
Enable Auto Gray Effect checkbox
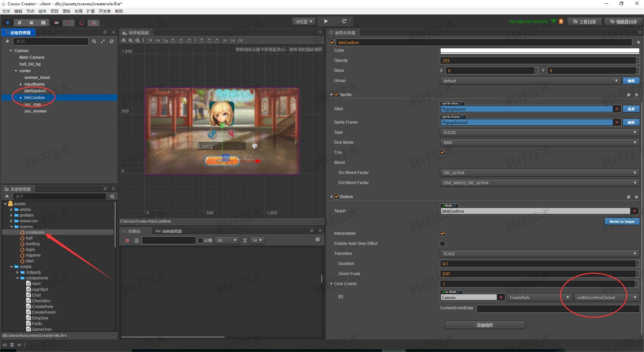point(442,244)
